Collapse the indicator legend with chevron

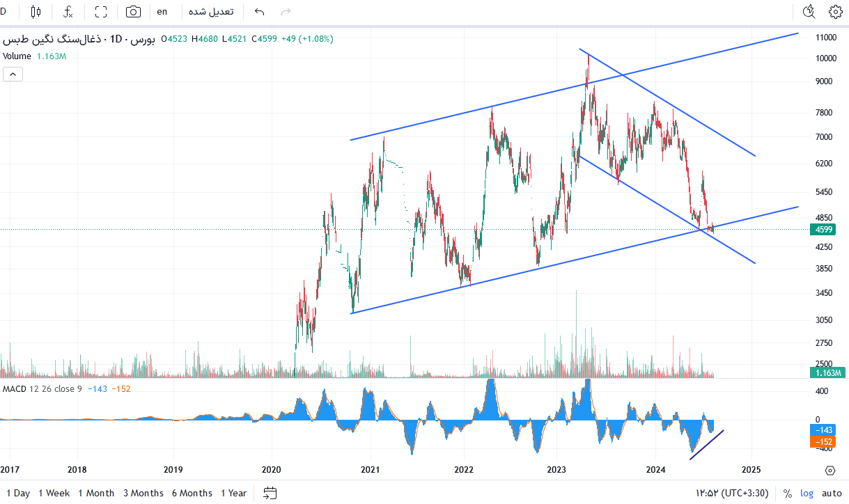[x=13, y=74]
